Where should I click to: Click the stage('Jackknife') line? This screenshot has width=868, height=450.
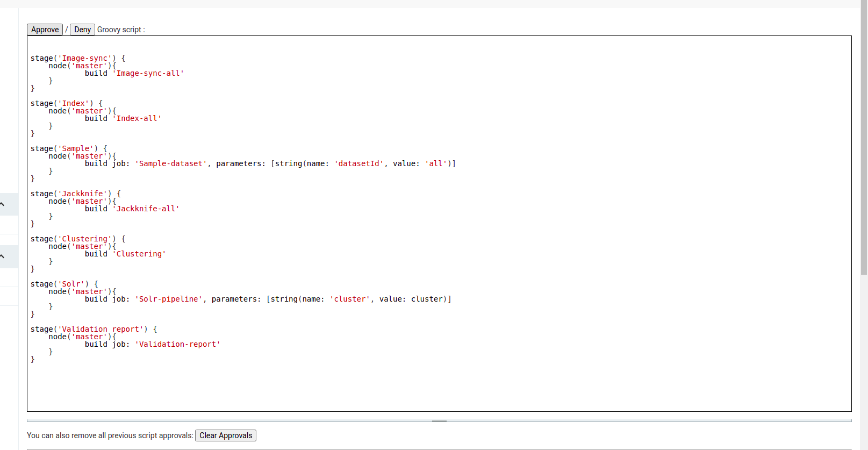[x=76, y=194]
